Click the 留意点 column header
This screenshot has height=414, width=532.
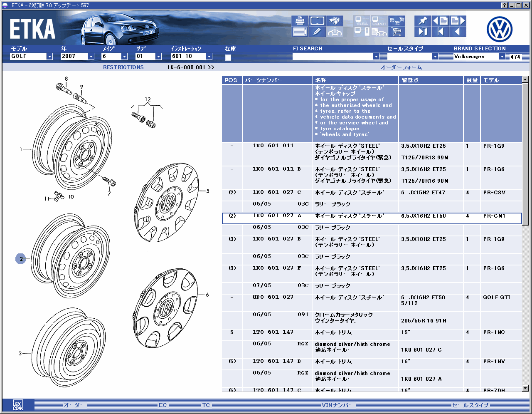431,80
